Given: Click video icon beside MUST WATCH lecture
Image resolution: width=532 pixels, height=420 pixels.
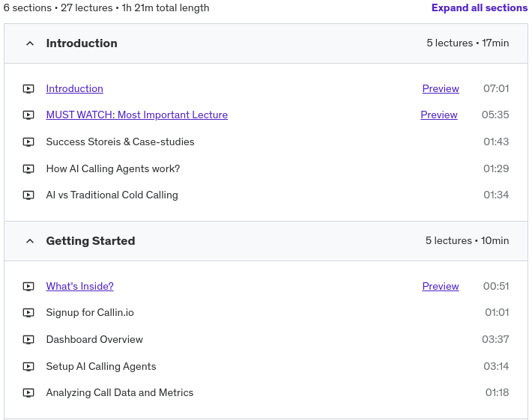Looking at the screenshot, I should [28, 115].
